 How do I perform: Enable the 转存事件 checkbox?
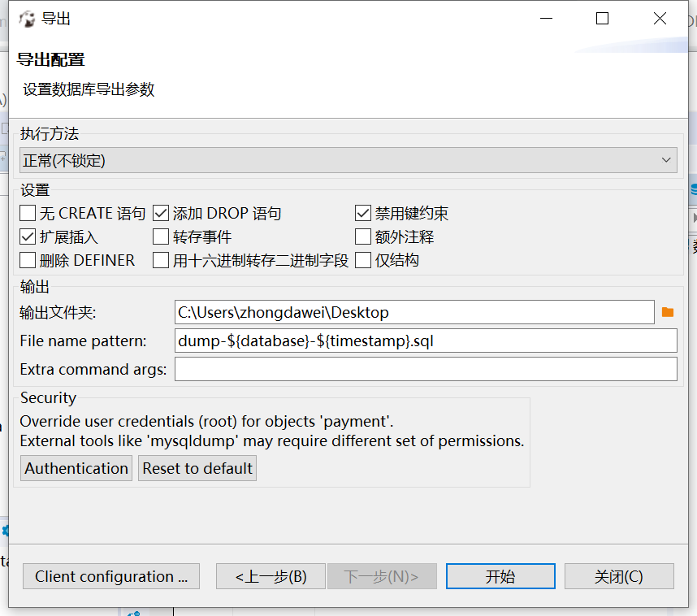click(x=160, y=236)
